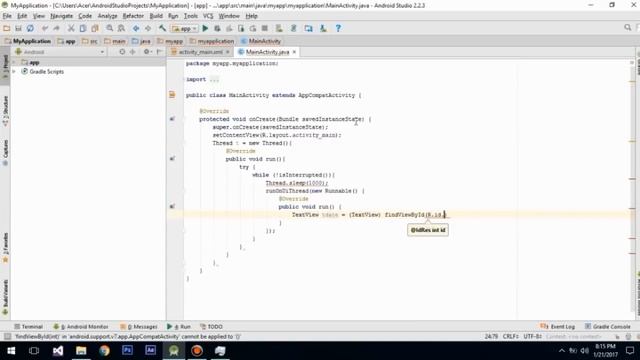This screenshot has height=360, width=640.
Task: Toggle the Favorites side panel tab
Action: (x=5, y=247)
